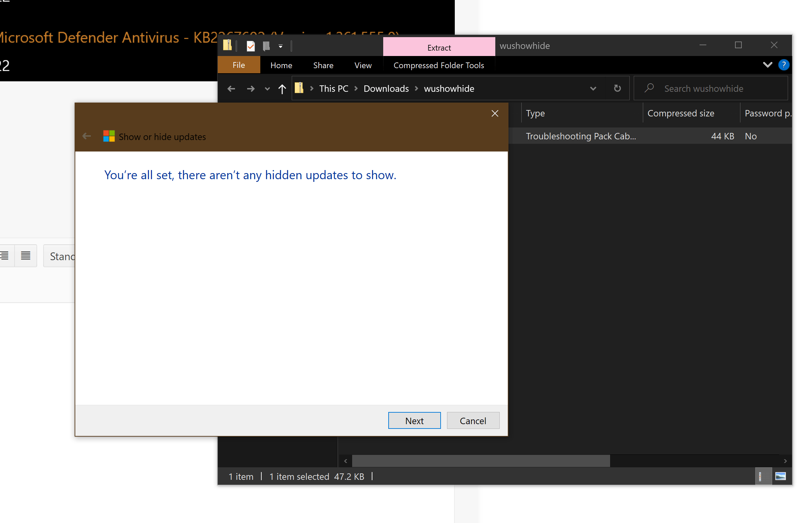Open address bar history dropdown
Viewport: 812px width, 523px height.
click(593, 89)
